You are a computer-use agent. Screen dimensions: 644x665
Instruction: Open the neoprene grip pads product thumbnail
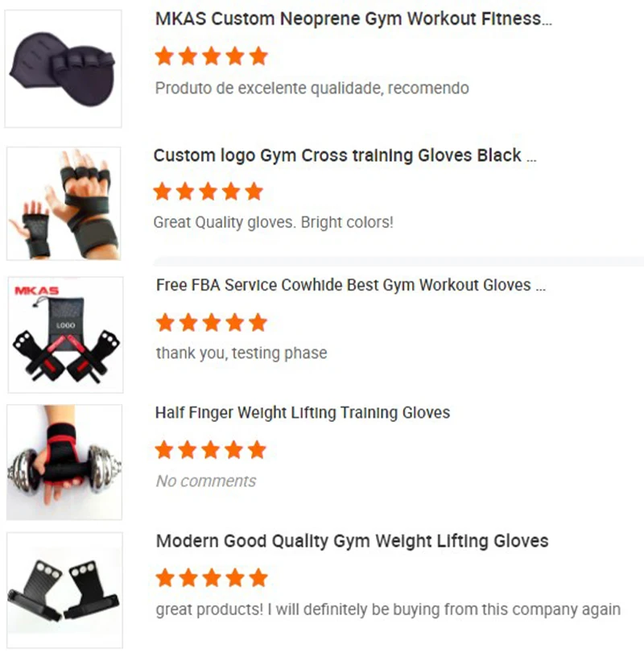coord(63,68)
